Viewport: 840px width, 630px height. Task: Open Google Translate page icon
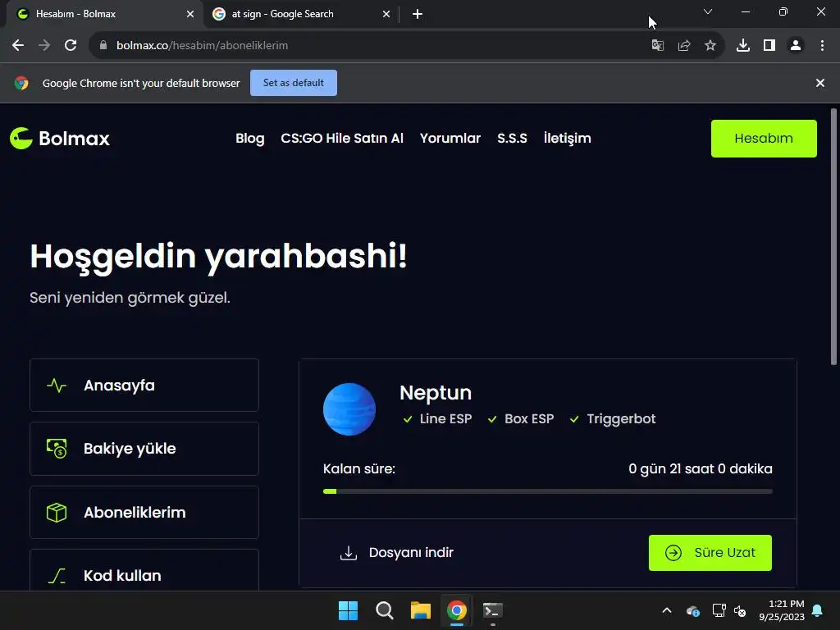point(657,46)
